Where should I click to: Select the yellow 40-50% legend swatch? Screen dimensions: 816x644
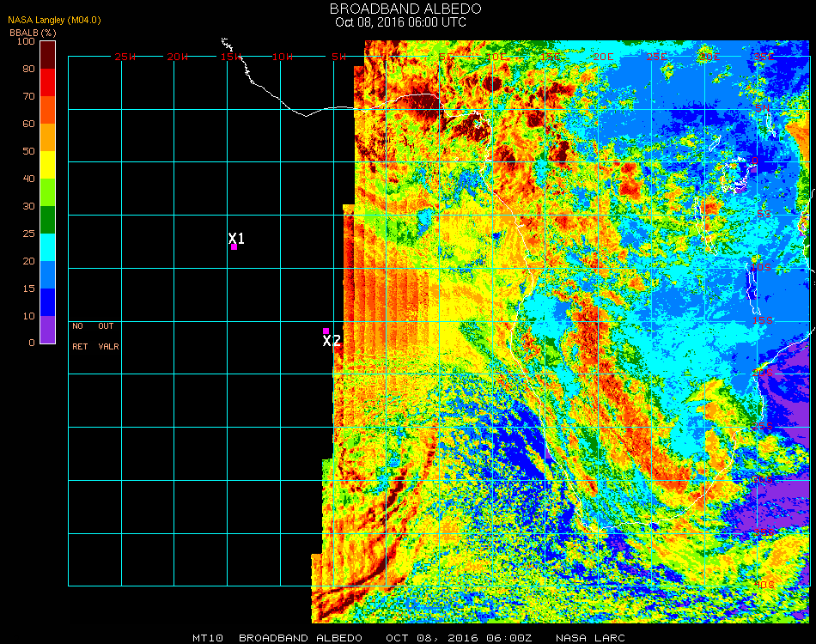tap(47, 165)
